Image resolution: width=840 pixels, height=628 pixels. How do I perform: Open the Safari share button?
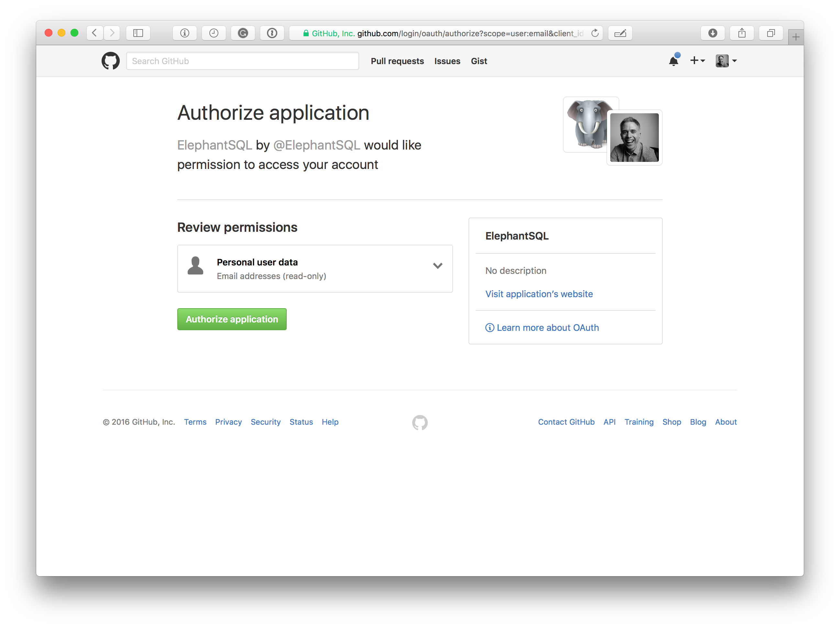pos(742,33)
